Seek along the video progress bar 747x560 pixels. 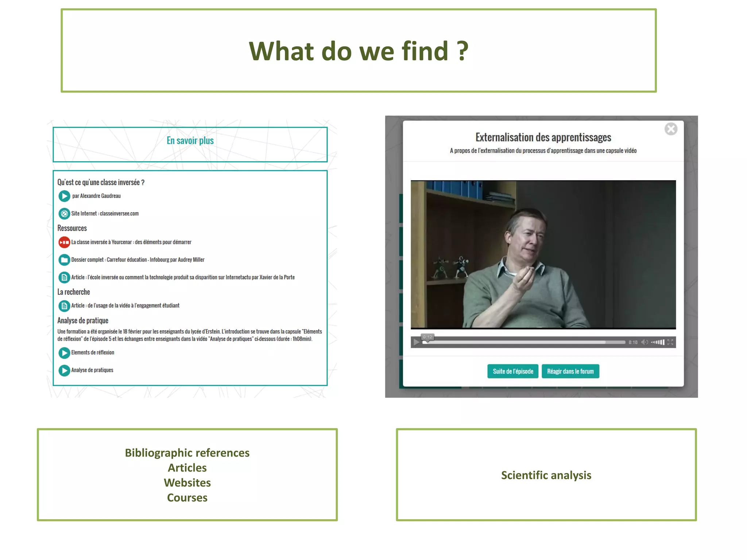[524, 342]
